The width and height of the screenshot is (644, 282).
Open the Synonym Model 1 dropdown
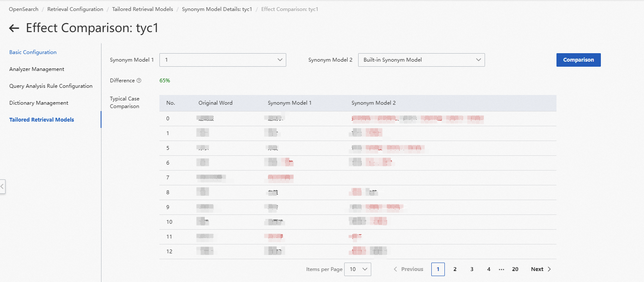point(222,60)
